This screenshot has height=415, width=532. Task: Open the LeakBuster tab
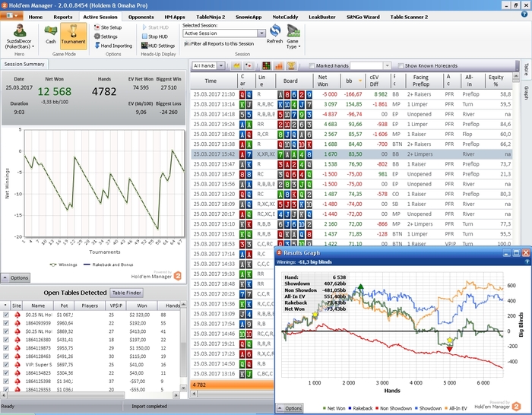click(x=322, y=17)
